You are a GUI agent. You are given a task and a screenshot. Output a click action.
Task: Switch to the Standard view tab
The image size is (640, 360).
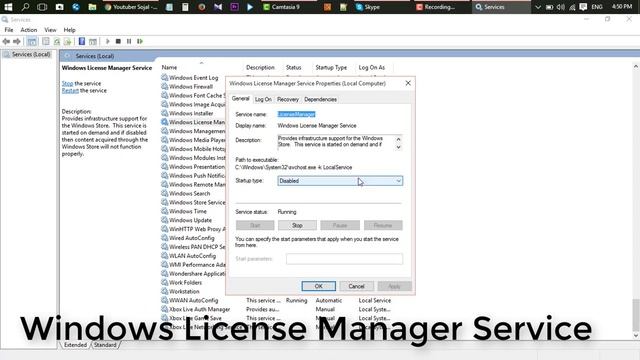105,345
